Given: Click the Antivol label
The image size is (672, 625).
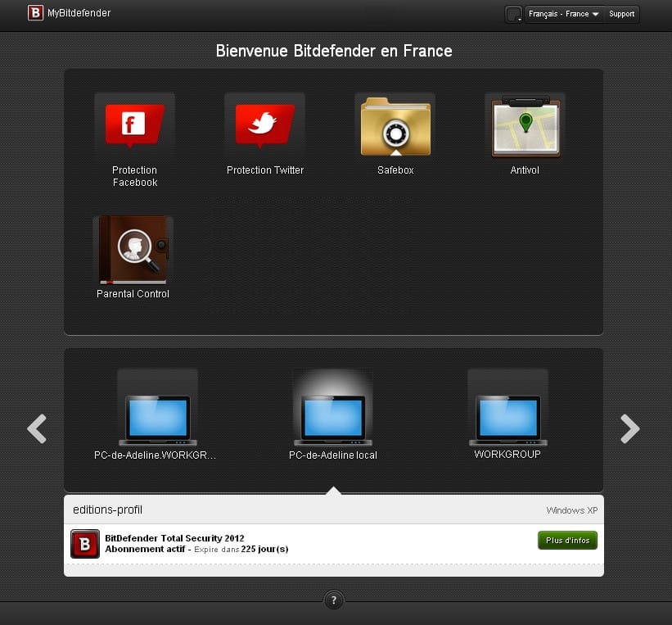Looking at the screenshot, I should click(525, 170).
